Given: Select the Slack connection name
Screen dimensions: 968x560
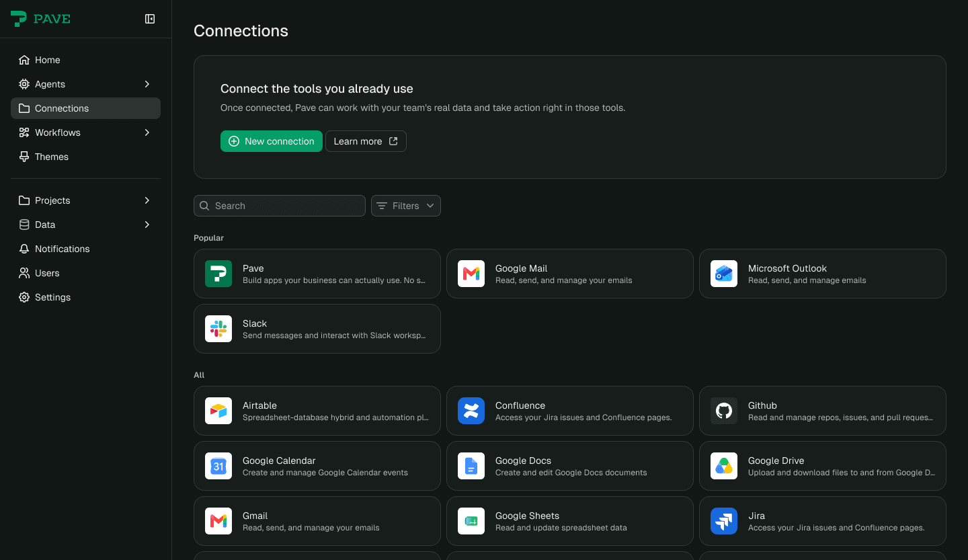Looking at the screenshot, I should pyautogui.click(x=255, y=323).
